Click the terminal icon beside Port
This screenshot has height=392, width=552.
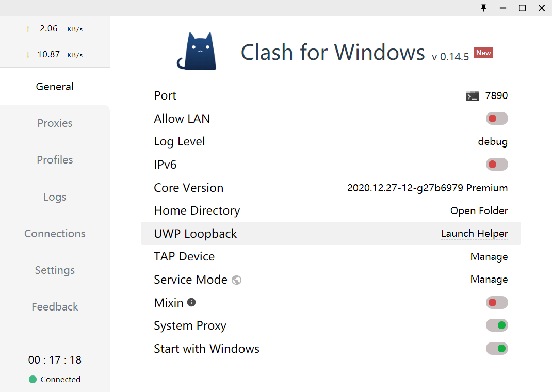pyautogui.click(x=472, y=96)
